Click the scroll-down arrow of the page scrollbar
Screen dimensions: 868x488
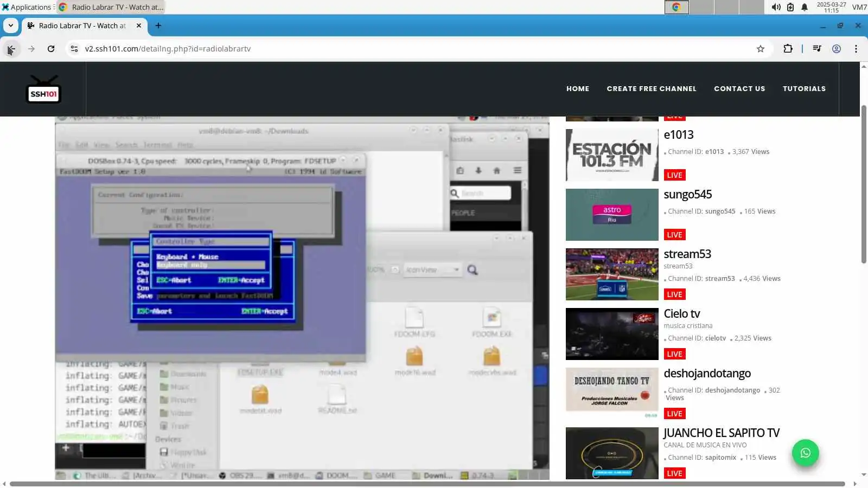point(864,475)
